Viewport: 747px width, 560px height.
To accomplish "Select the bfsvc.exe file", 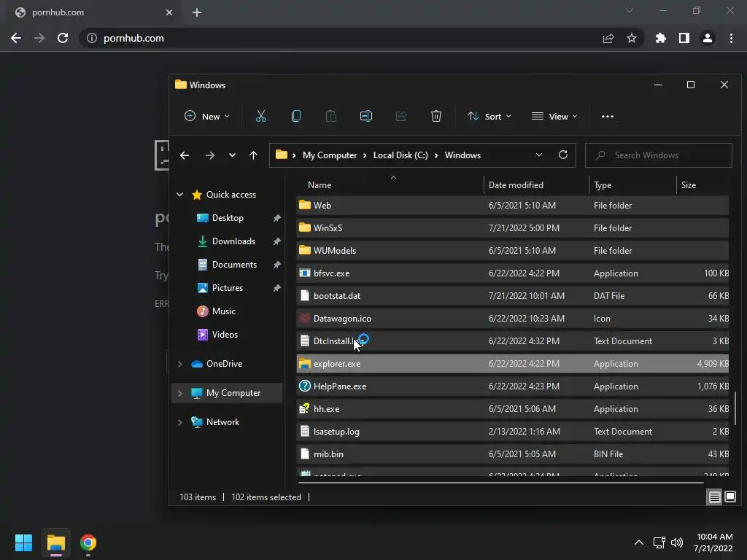I will 513,273.
